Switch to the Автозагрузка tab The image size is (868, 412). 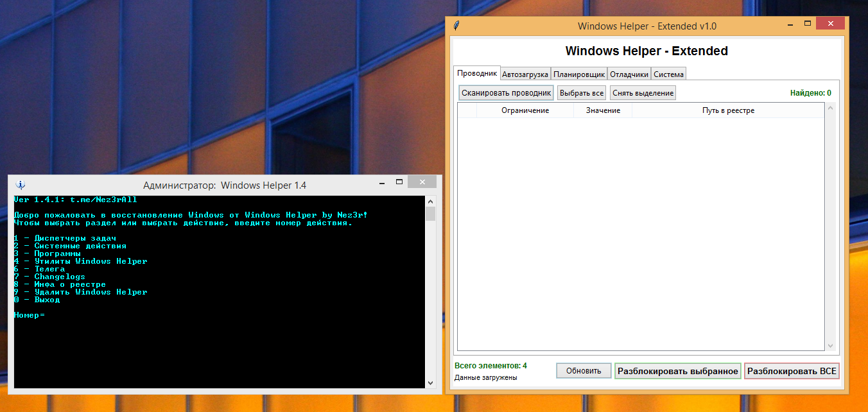coord(525,73)
